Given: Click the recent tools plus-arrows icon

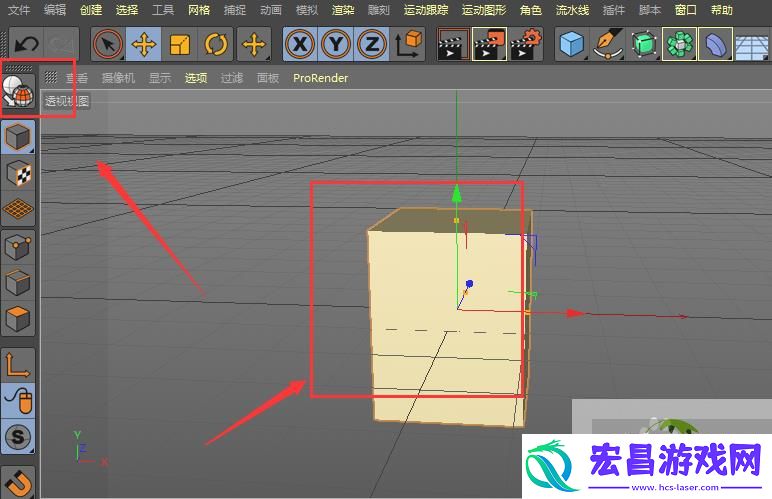Looking at the screenshot, I should (x=254, y=45).
